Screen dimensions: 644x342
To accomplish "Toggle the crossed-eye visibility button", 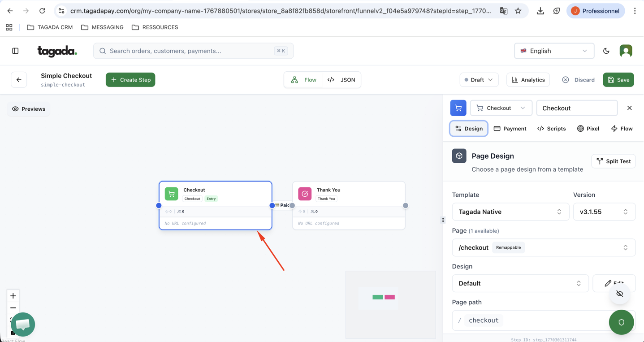I will point(620,294).
